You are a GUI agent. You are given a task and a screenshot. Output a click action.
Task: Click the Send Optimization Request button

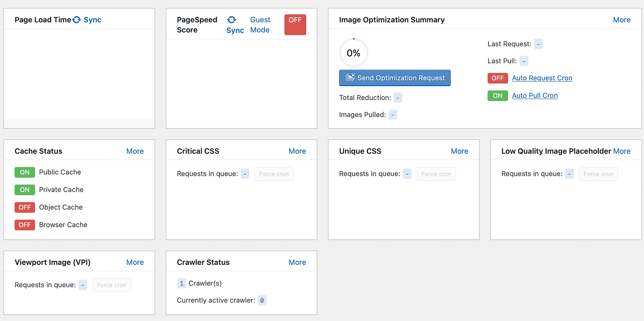(x=395, y=78)
